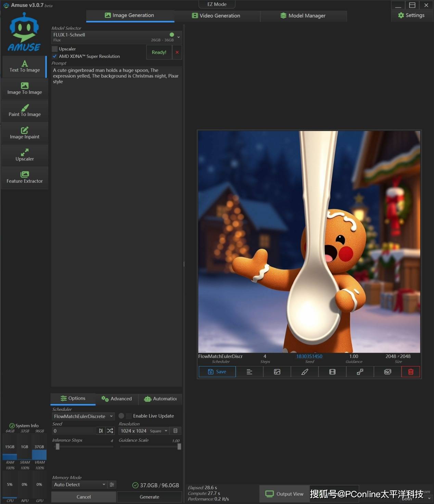Open the Paint To Image tool

pyautogui.click(x=25, y=111)
